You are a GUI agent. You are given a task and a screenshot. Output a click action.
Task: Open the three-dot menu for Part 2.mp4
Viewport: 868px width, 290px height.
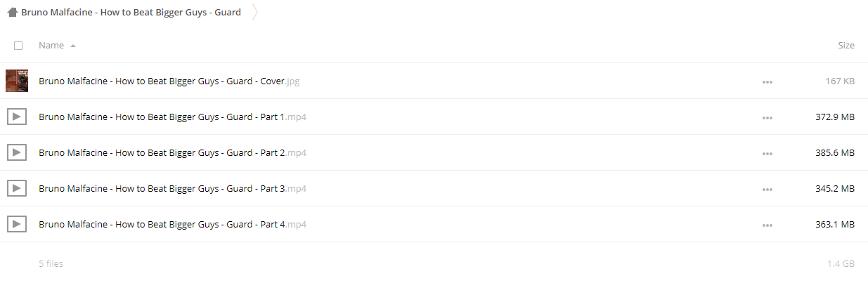coord(767,153)
